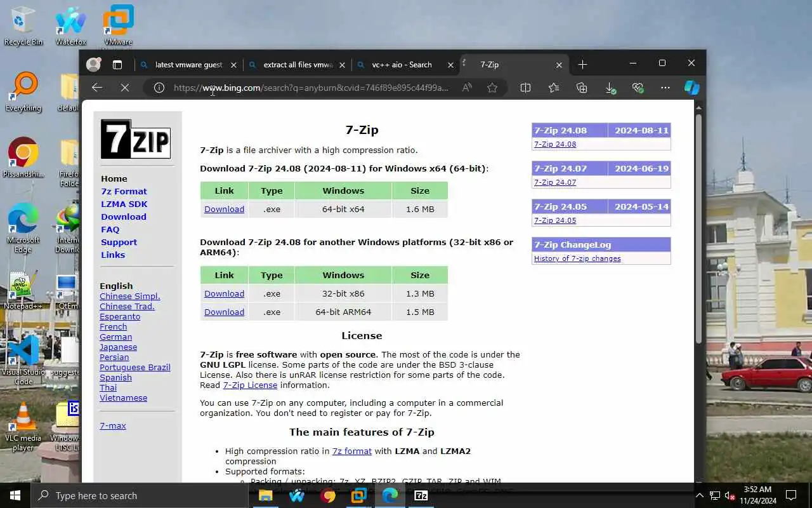Click the 7-Zip logo image
Screen dimensions: 812x508
tap(136, 138)
